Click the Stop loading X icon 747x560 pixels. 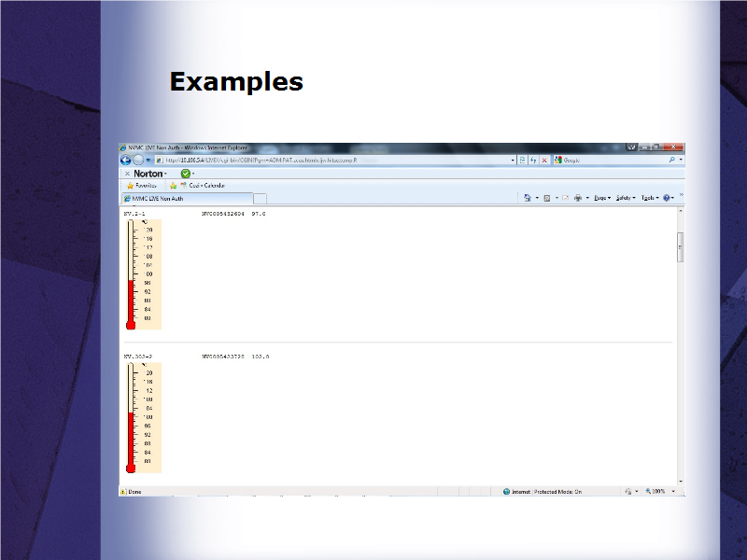[544, 160]
